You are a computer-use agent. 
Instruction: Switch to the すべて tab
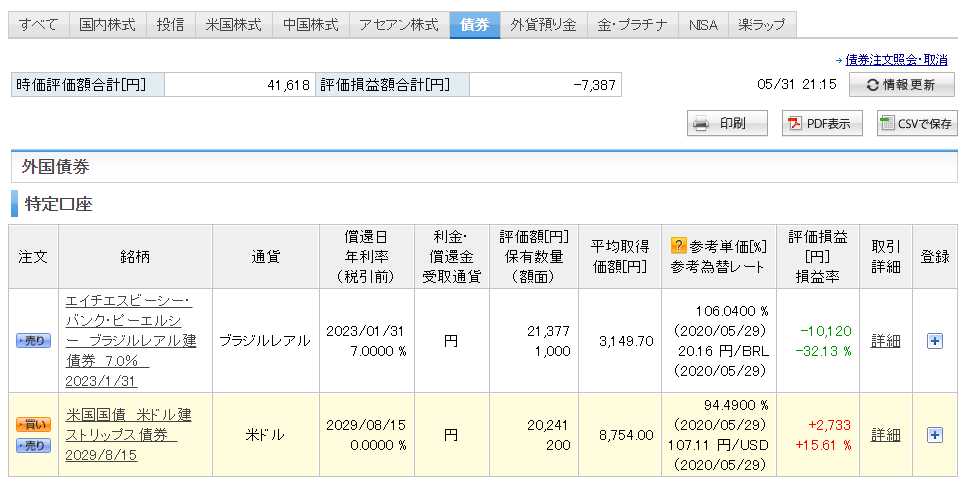38,25
